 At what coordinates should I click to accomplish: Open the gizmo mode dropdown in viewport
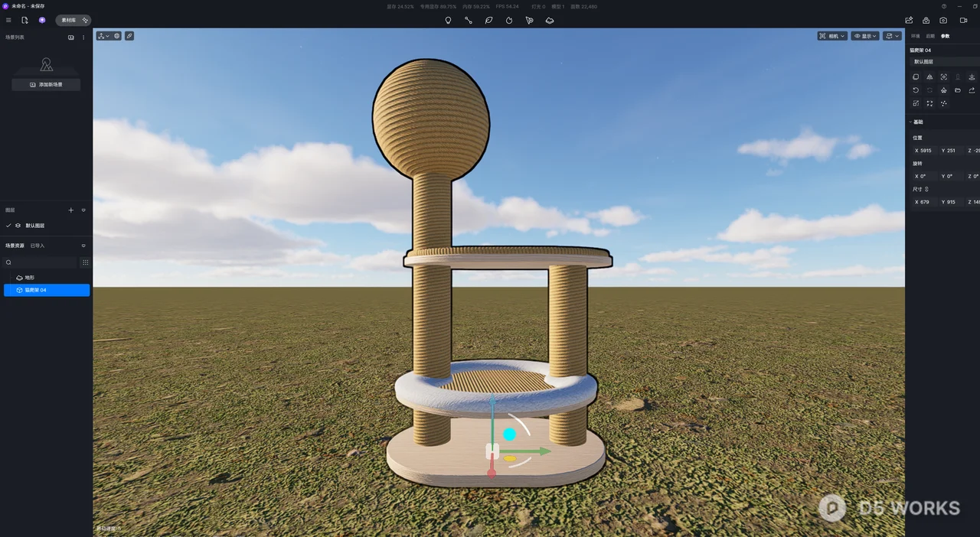[103, 36]
